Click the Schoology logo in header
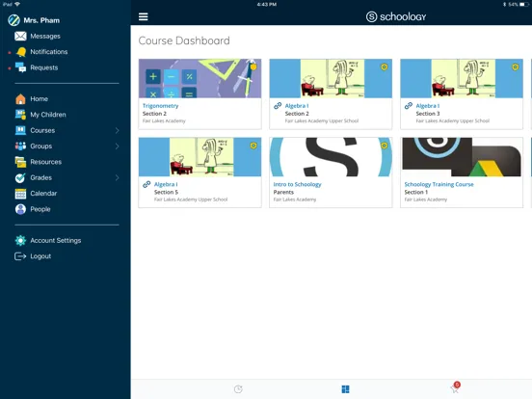This screenshot has width=532, height=399. 396,16
